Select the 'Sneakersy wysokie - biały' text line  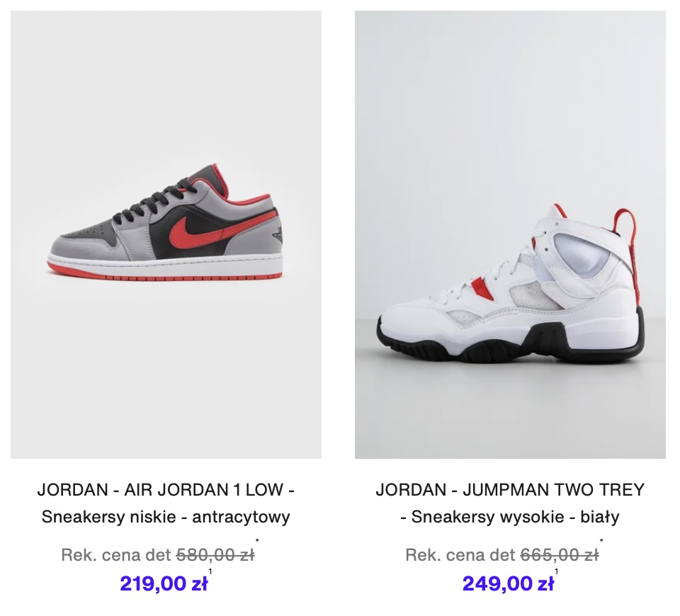coord(510,517)
